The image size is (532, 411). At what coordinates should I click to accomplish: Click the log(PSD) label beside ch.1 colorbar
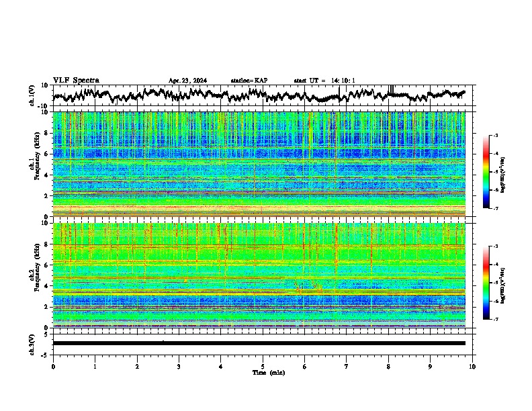pos(503,175)
